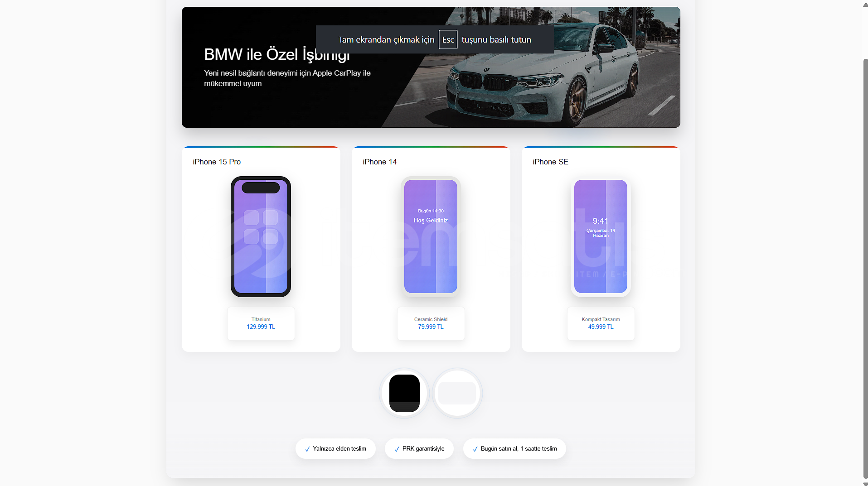868x486 pixels.
Task: Click the iPhone 15 Pro phone image
Action: [261, 236]
